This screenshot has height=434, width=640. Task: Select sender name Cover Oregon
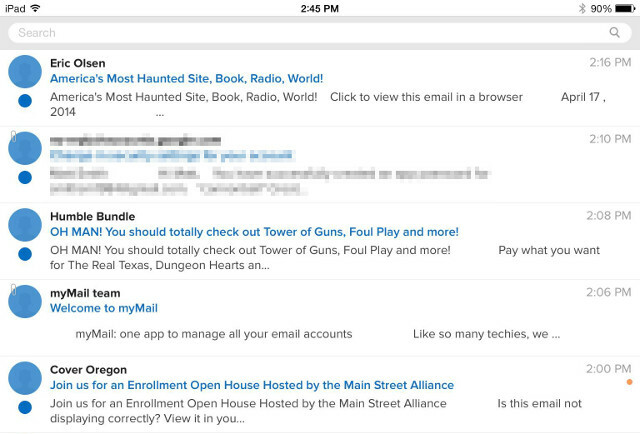89,370
